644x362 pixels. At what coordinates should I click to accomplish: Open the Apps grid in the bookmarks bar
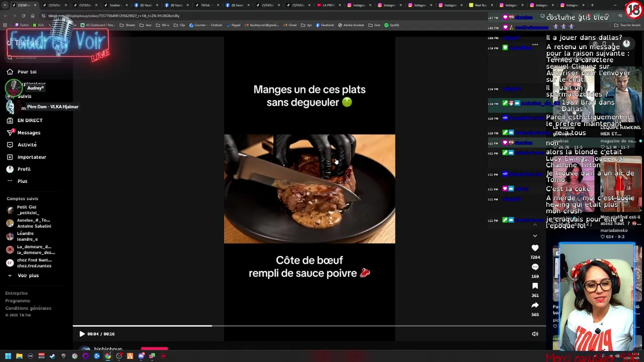point(5,25)
